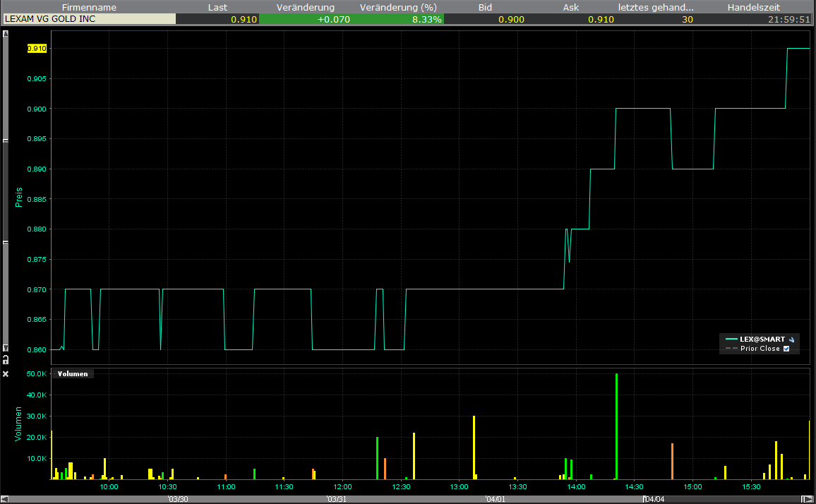This screenshot has height=504, width=816.
Task: Click the horizontal scrollbar left arrow
Action: [4, 499]
